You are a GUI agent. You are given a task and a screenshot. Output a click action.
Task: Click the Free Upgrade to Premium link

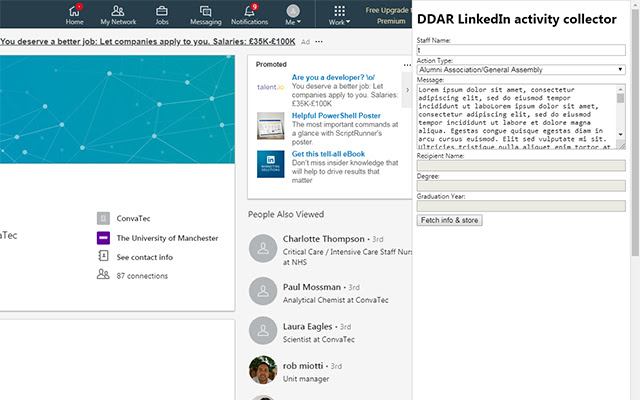coord(388,16)
